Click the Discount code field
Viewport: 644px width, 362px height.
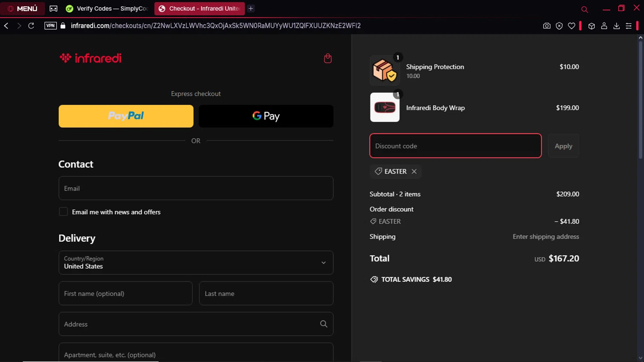coord(456,146)
